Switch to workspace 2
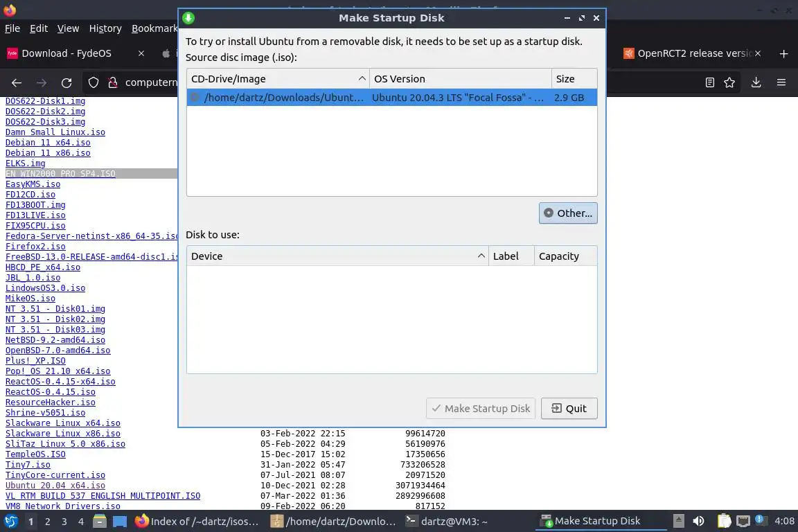Screen dimensions: 798x532 click(47, 522)
